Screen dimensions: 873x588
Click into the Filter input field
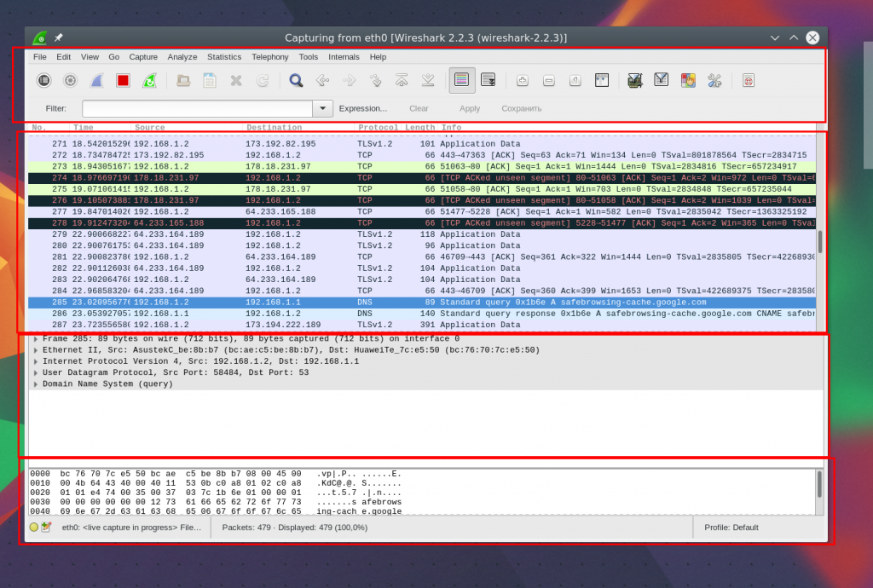pyautogui.click(x=197, y=108)
